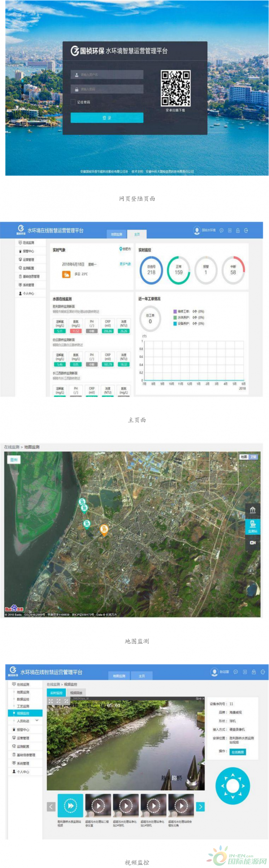Select the 监测站 icon on the map side panel

[252, 526]
